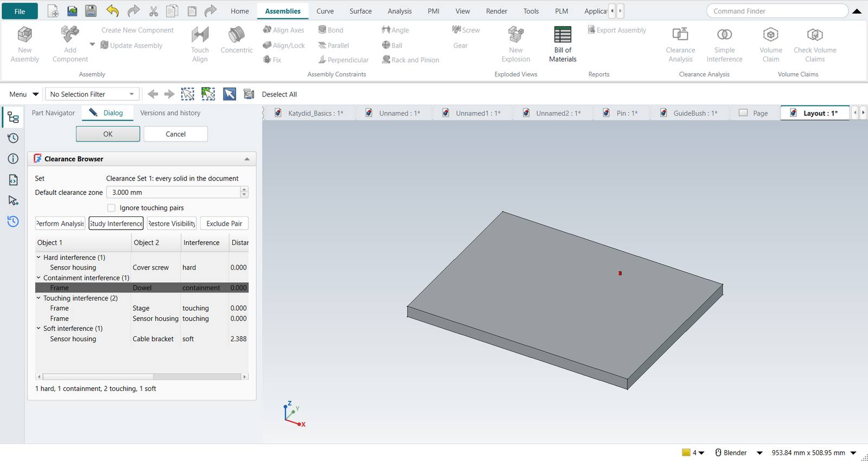Open the assembly navigator sidebar icon
Viewport: 868px width, 461px height.
[13, 118]
